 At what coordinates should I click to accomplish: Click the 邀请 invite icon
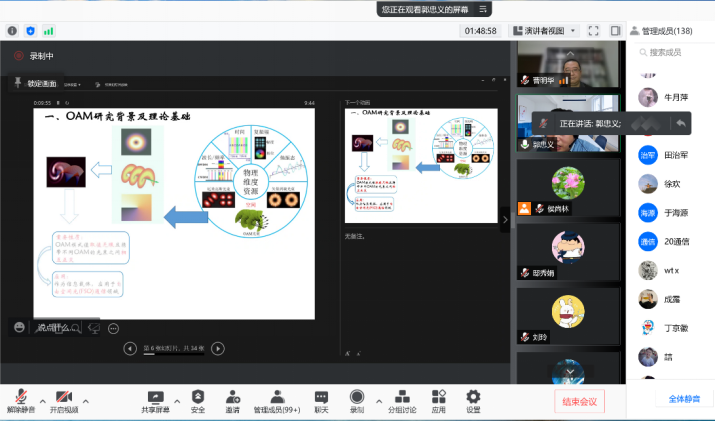(232, 396)
